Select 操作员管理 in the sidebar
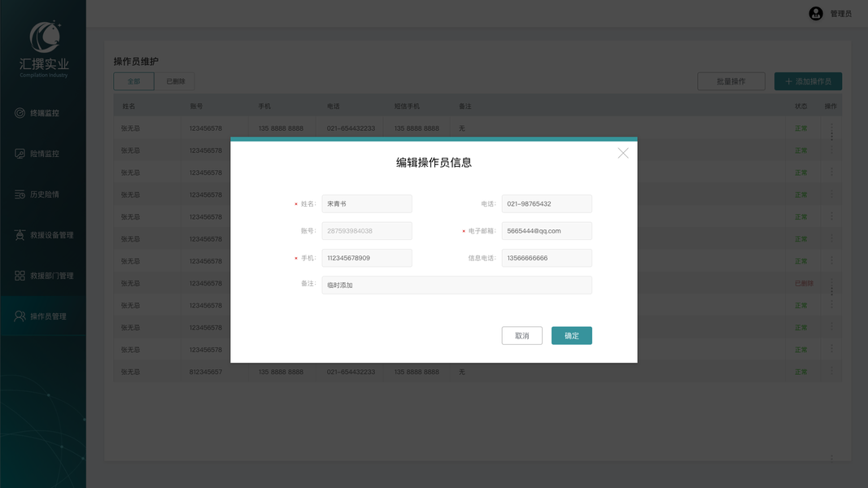 click(x=43, y=316)
